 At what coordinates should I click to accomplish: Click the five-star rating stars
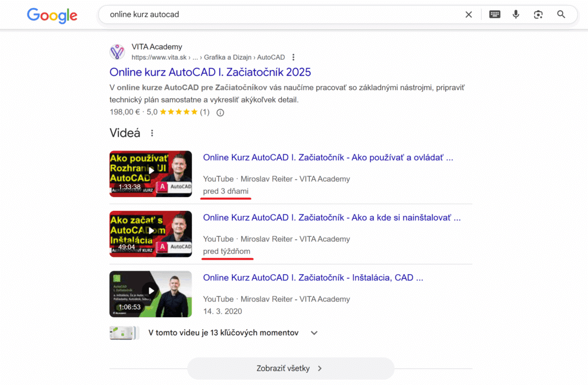(x=179, y=112)
